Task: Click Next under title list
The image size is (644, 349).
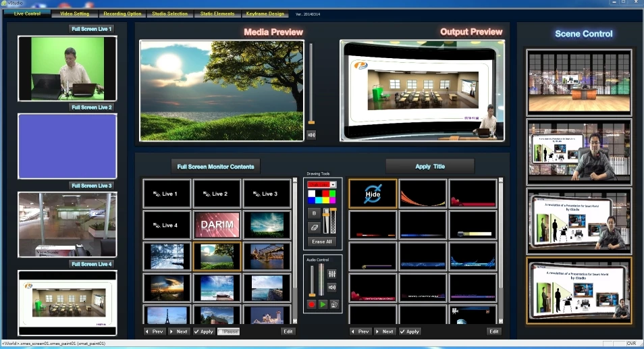Action: coord(384,331)
